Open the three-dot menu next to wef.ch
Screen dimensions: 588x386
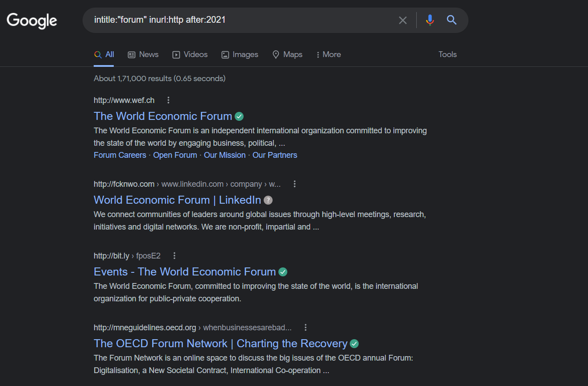168,100
